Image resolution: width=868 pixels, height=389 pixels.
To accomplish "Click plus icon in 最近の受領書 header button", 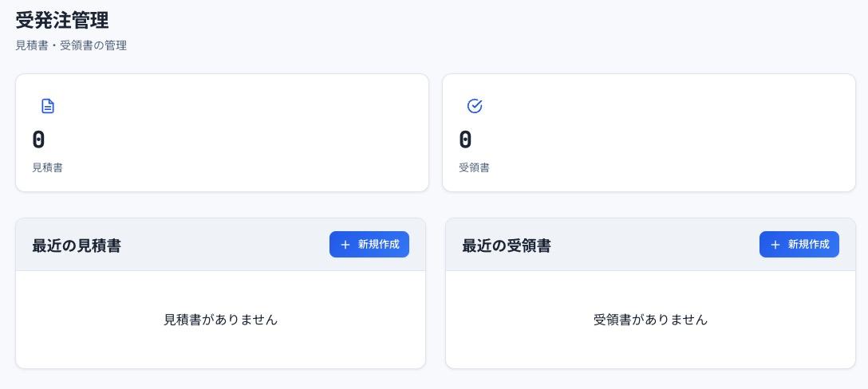I will click(775, 245).
